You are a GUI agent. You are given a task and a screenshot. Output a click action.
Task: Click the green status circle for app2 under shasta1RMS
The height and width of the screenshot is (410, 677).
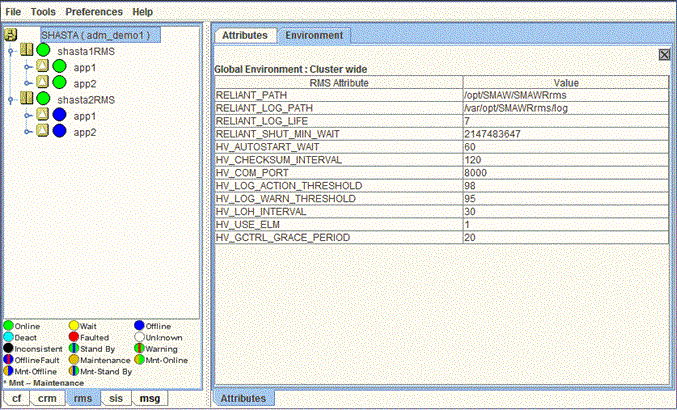tap(59, 83)
